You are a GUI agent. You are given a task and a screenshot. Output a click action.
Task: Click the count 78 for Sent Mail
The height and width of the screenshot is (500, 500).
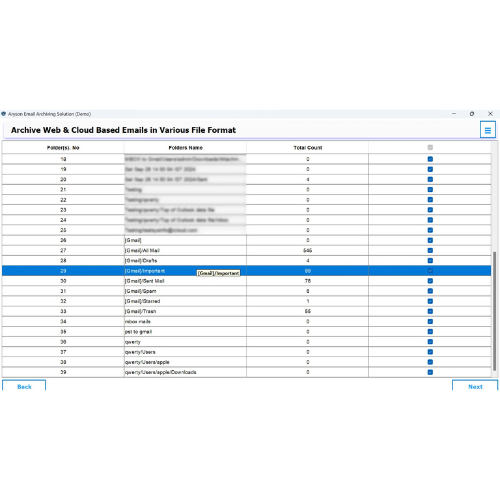pos(308,281)
